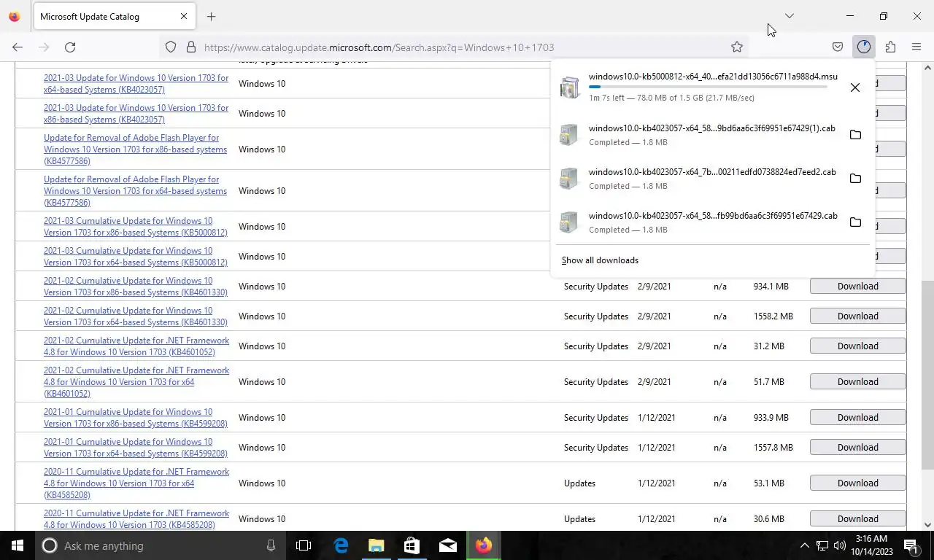Click the page vertical scrollbar thumb
This screenshot has height=560, width=934.
coord(927,376)
